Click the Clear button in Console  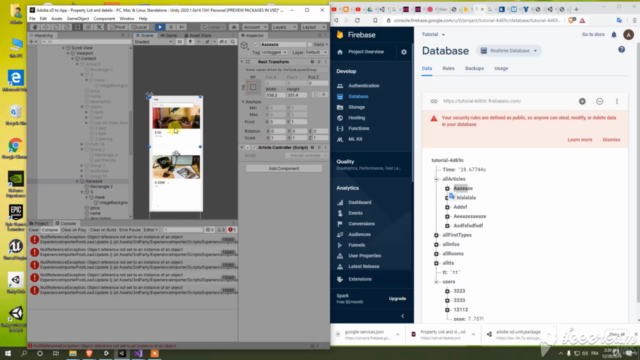point(33,230)
